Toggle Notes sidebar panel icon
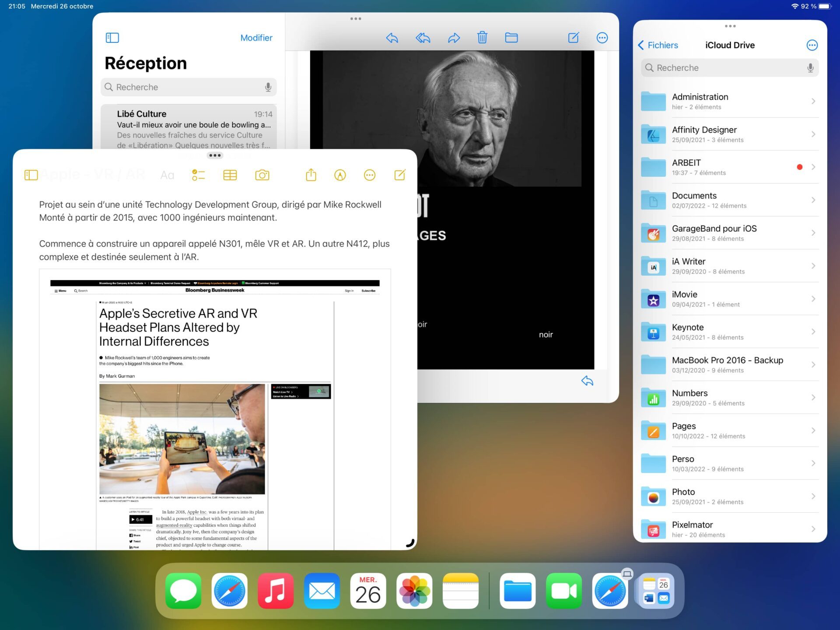The image size is (840, 630). tap(31, 176)
